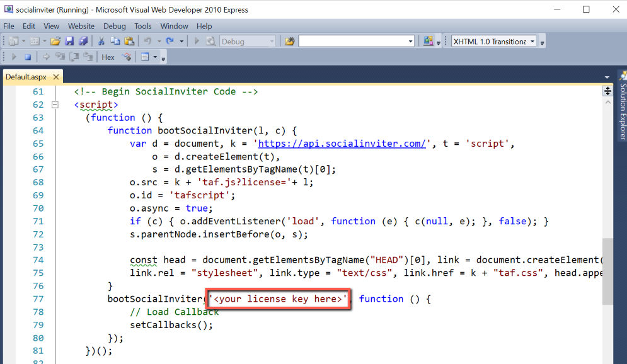Click the Find in Files binoculars icon
The height and width of the screenshot is (364, 627).
tap(289, 41)
